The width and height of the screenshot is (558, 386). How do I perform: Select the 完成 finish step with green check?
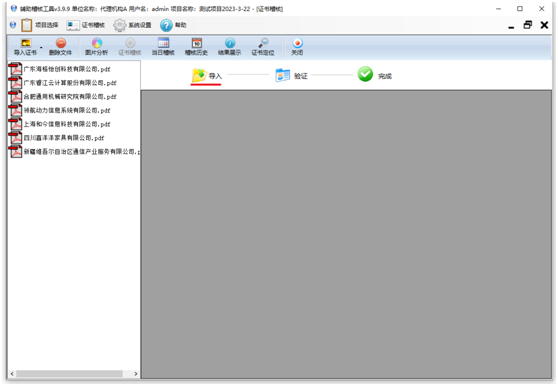point(375,75)
